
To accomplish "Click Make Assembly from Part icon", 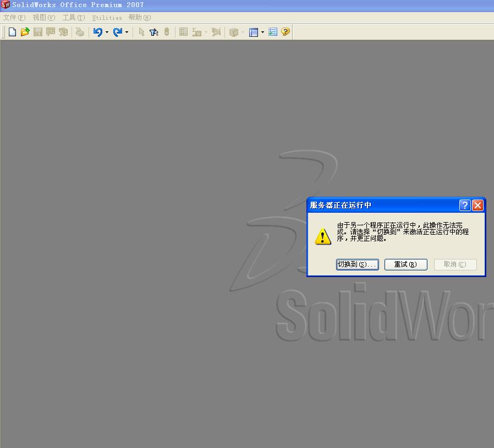I will 63,32.
